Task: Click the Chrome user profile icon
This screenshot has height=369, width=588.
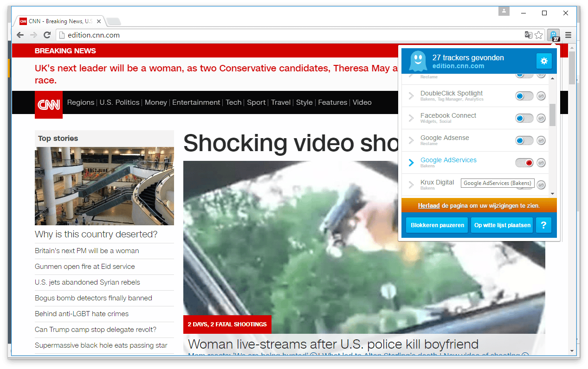Action: (504, 11)
